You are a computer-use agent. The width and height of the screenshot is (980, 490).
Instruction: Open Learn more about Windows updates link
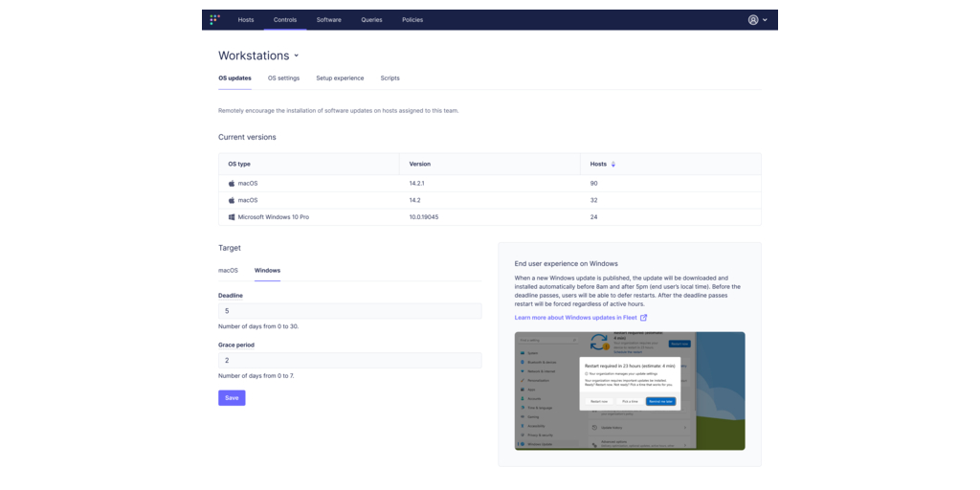(576, 318)
